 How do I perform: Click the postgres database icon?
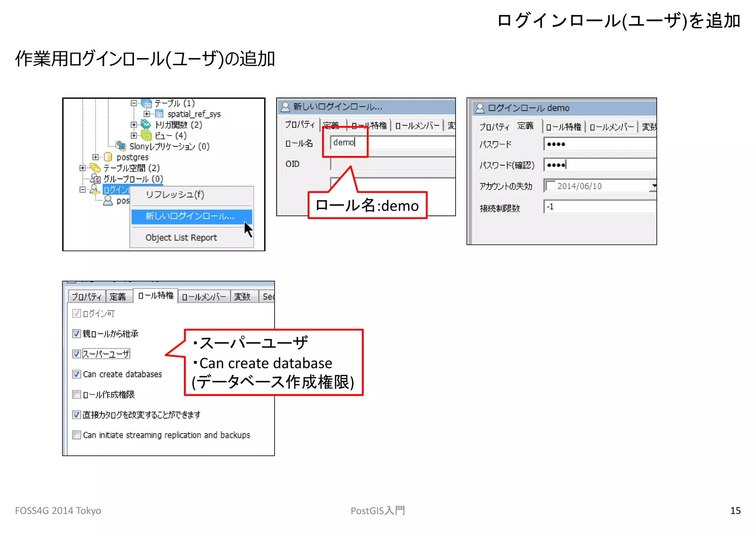(x=108, y=157)
